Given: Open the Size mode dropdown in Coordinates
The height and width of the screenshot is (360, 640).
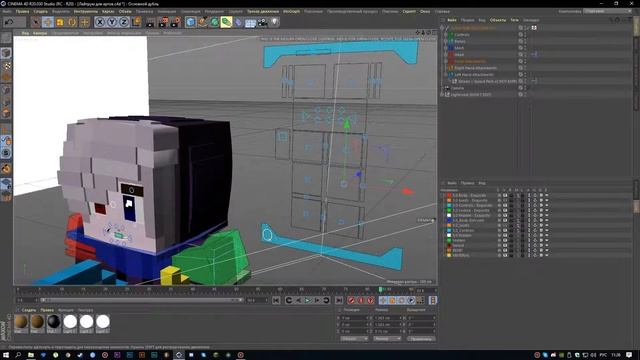Looking at the screenshot, I should pyautogui.click(x=387, y=339).
